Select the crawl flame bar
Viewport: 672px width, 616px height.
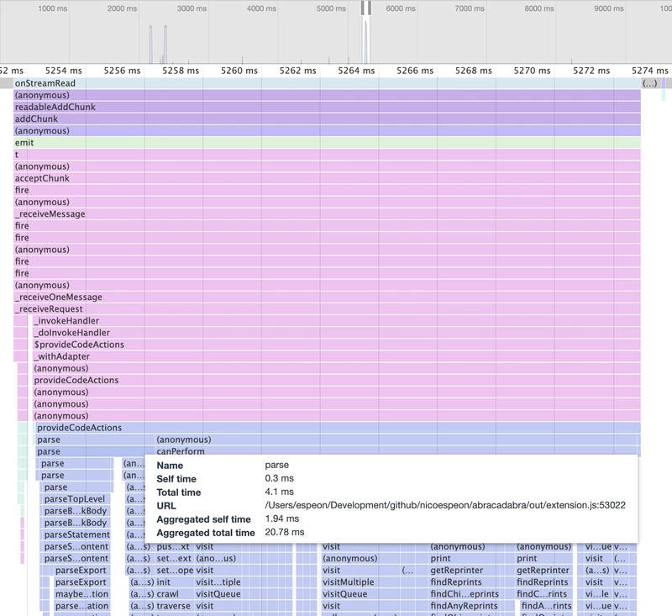click(x=175, y=594)
